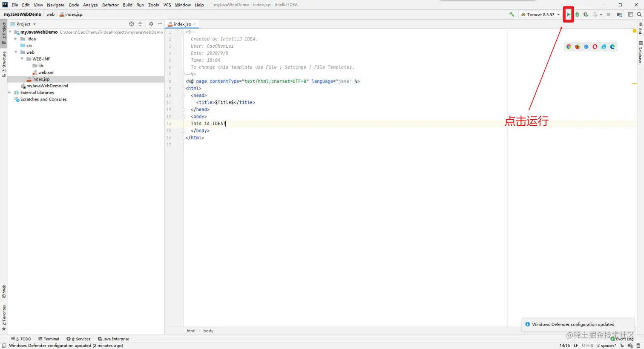The height and width of the screenshot is (349, 644).
Task: Hide the Project panel with minus icon
Action: [160, 24]
